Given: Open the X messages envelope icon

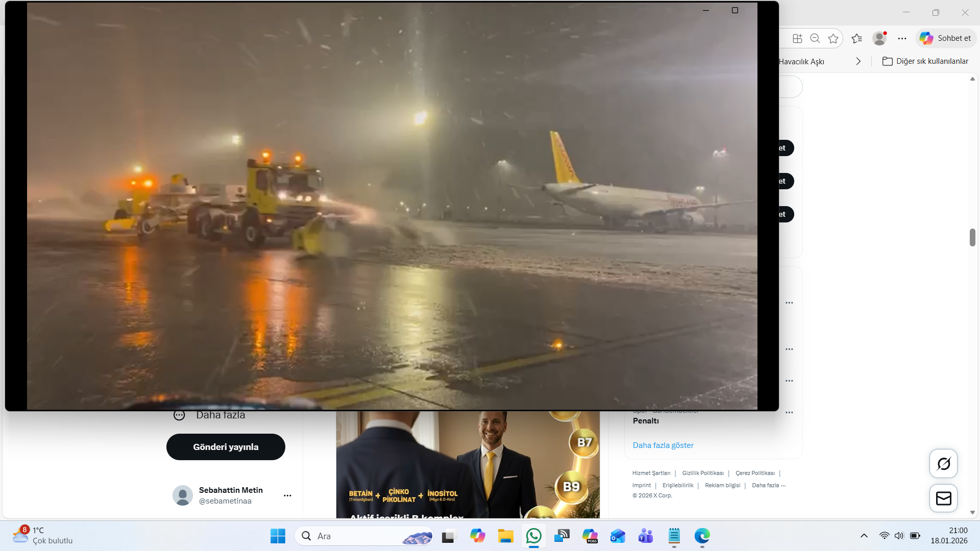Looking at the screenshot, I should (x=943, y=498).
